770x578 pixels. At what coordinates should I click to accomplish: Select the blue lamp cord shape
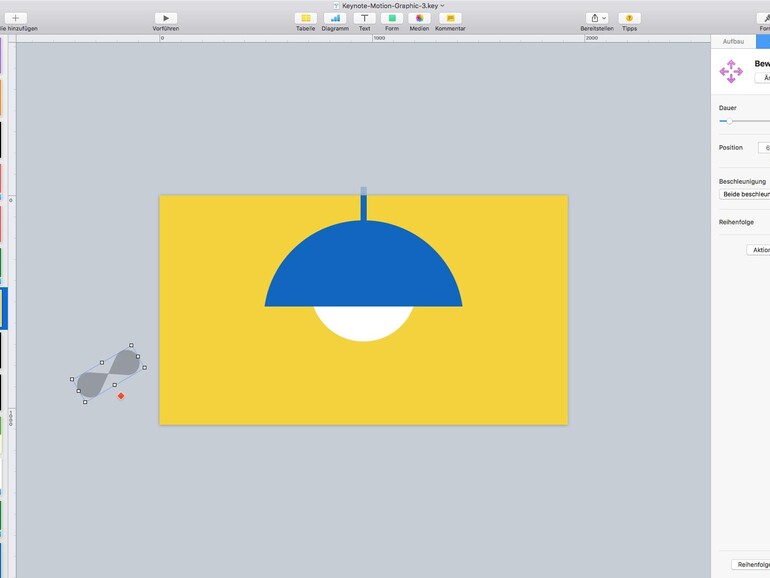click(363, 206)
